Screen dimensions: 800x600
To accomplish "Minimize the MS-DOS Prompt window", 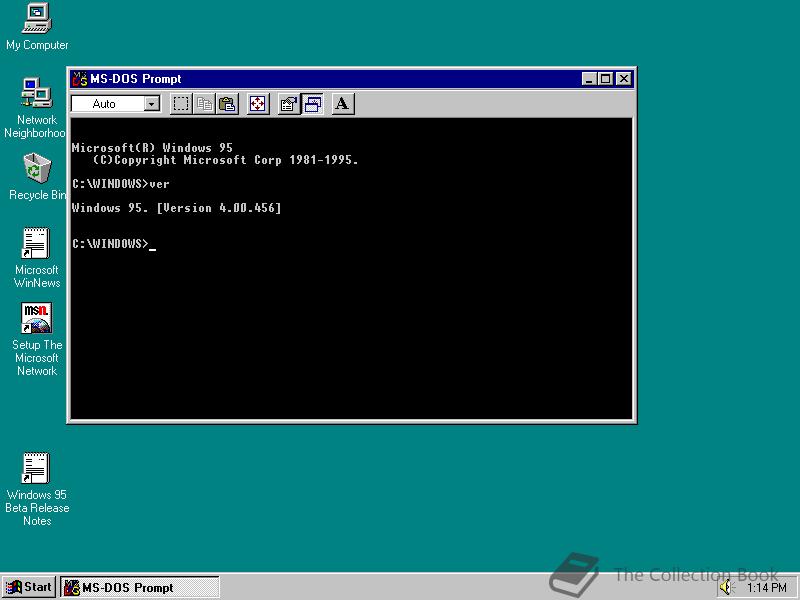I will 589,79.
